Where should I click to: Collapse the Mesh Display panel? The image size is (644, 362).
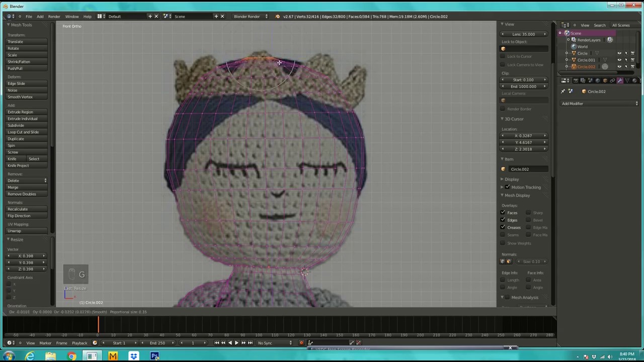click(x=502, y=195)
